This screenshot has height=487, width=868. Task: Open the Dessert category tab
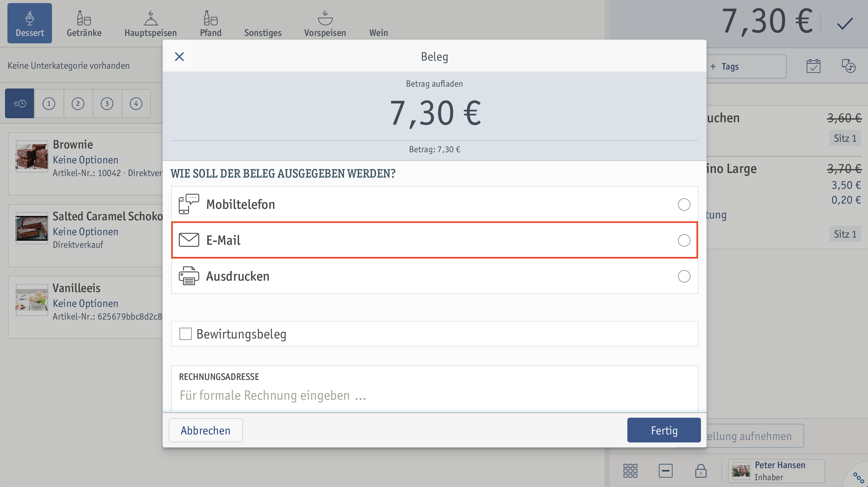click(30, 23)
